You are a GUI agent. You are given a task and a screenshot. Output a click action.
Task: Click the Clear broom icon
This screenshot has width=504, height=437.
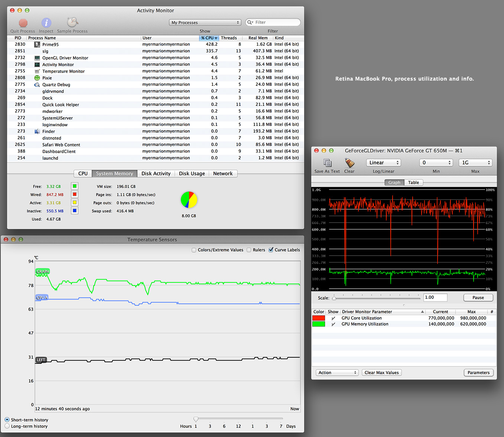(349, 163)
